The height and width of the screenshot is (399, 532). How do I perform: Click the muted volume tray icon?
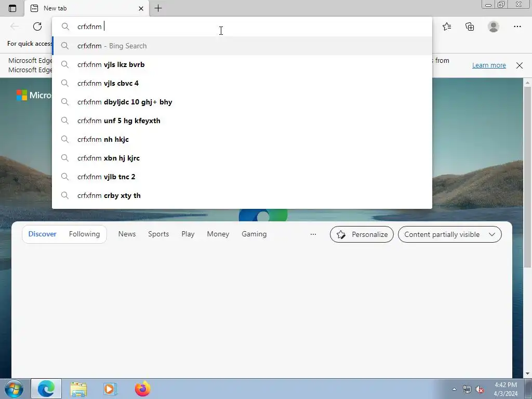(480, 389)
